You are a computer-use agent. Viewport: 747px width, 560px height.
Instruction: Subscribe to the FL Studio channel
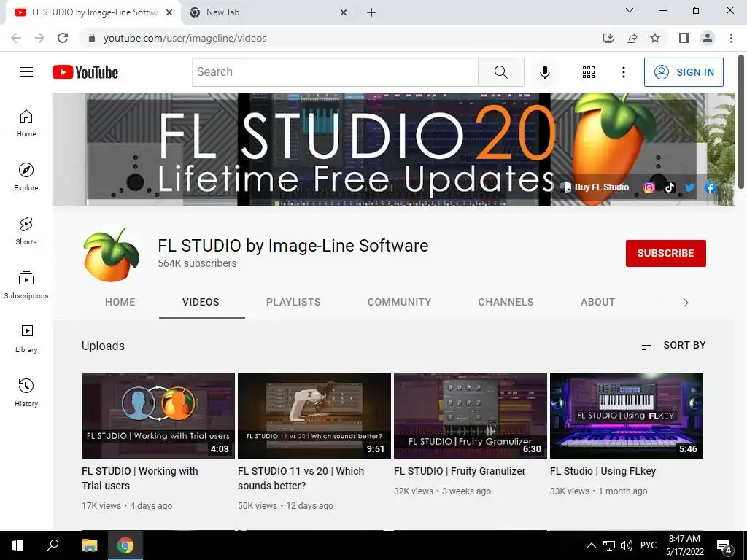coord(665,253)
